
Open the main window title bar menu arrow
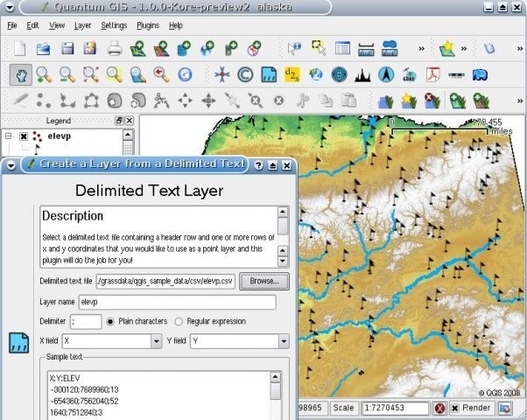pos(10,7)
